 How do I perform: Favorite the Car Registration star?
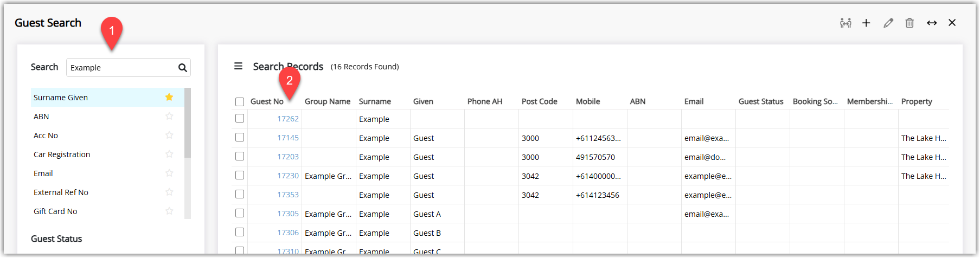tap(169, 154)
